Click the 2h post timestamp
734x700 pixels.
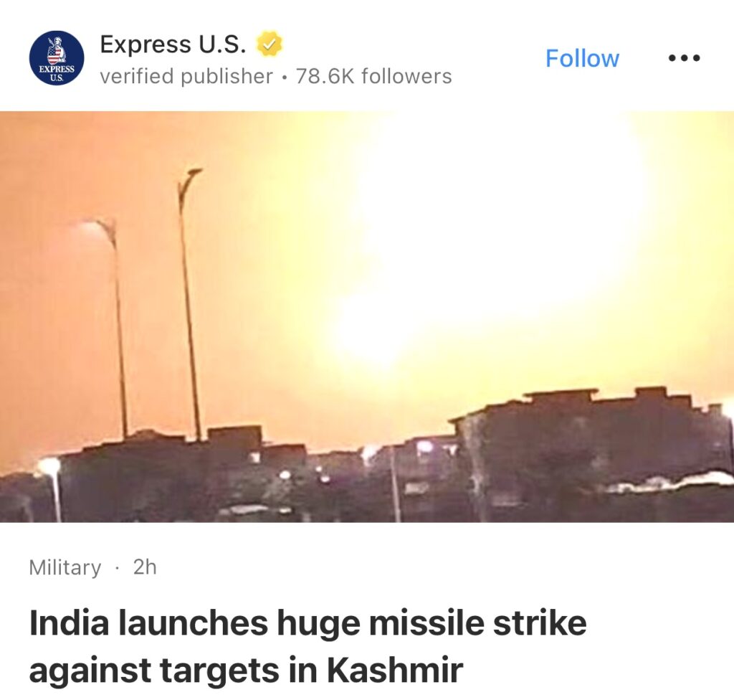point(145,567)
